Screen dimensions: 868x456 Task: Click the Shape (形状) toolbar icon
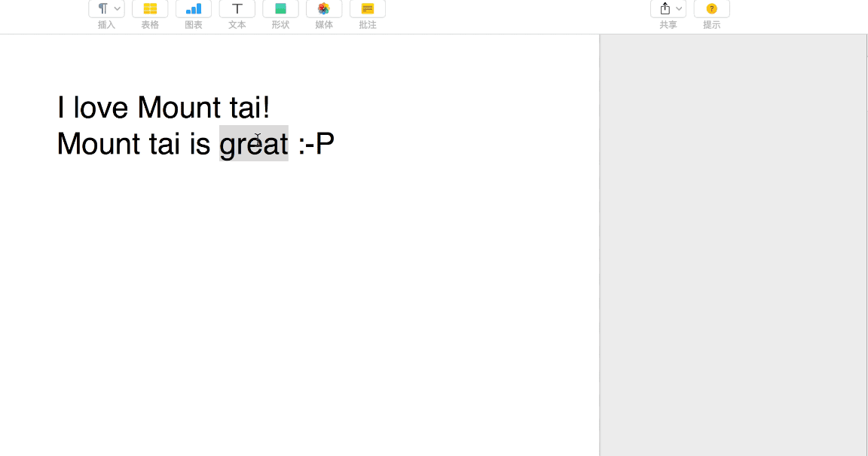tap(280, 9)
